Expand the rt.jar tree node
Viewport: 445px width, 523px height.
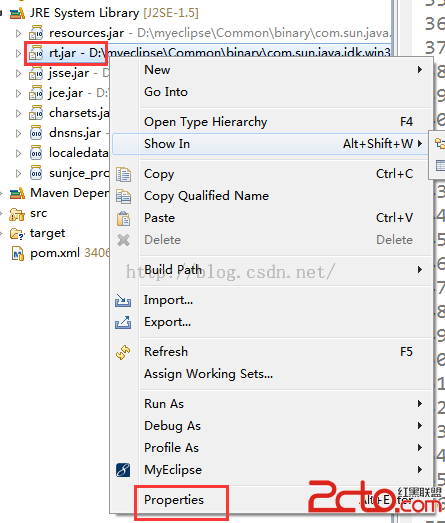point(19,53)
